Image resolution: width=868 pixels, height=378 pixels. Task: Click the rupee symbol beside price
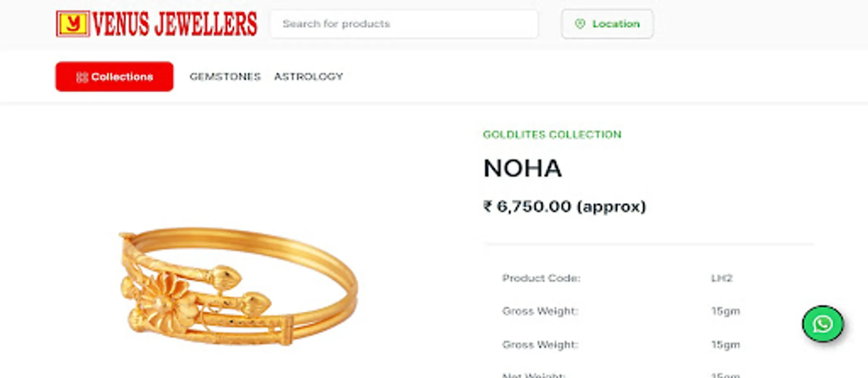pyautogui.click(x=487, y=206)
